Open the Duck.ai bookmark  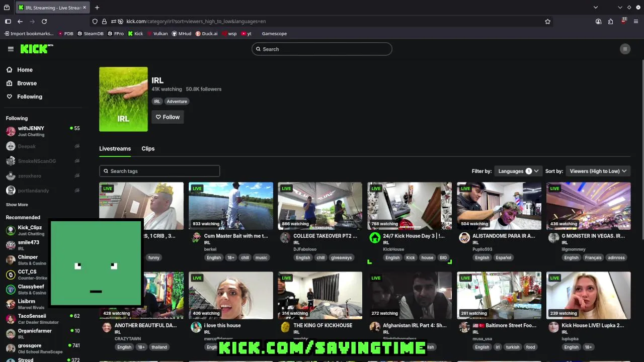[206, 34]
